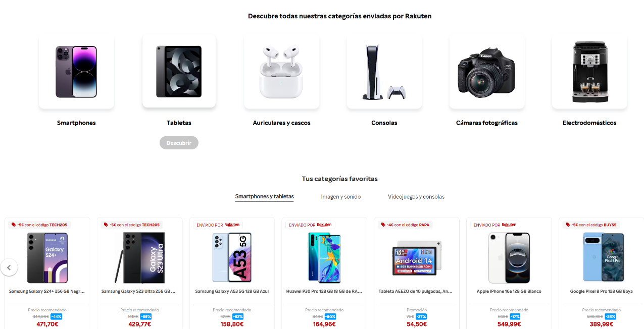Open the Tabletas category tile
Viewport: 644px width, 329px height.
click(179, 72)
